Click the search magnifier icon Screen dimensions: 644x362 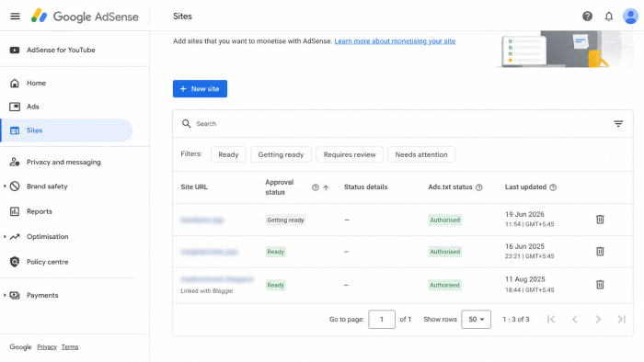(x=187, y=124)
